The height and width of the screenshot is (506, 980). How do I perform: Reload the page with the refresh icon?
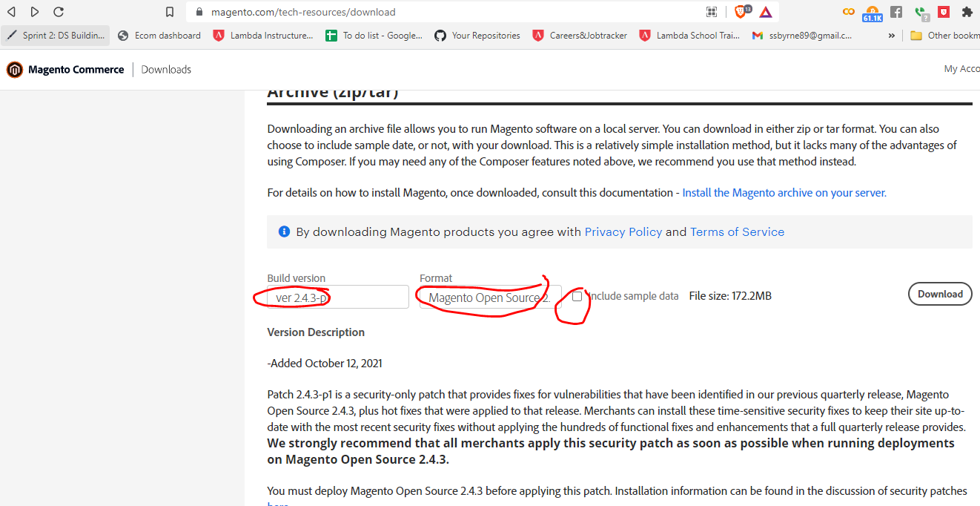[x=59, y=12]
